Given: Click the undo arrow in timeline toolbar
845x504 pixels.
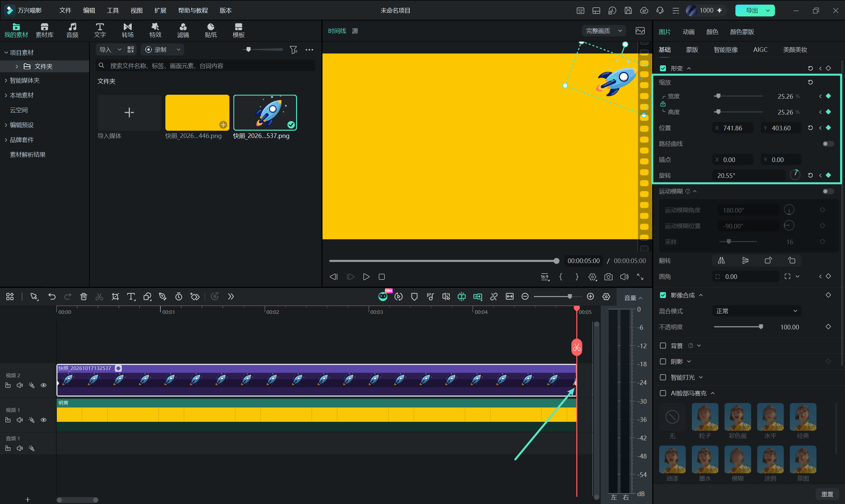Looking at the screenshot, I should [x=51, y=296].
